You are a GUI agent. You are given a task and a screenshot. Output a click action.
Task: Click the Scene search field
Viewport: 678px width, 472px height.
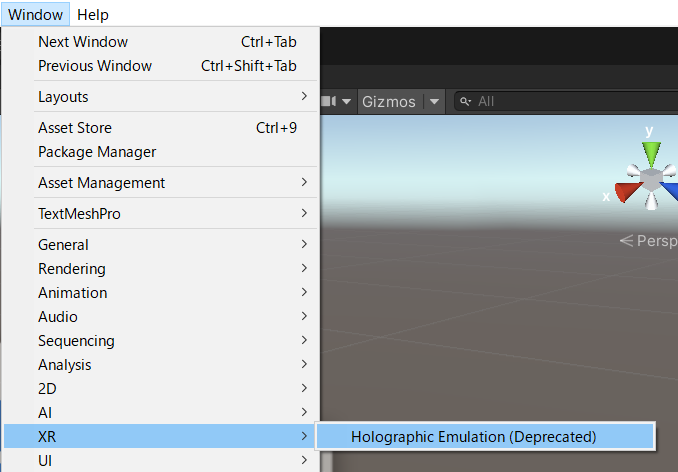pyautogui.click(x=566, y=102)
